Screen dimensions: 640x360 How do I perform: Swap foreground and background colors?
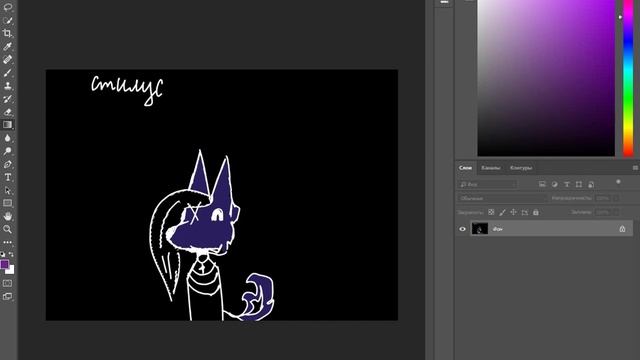(x=11, y=254)
